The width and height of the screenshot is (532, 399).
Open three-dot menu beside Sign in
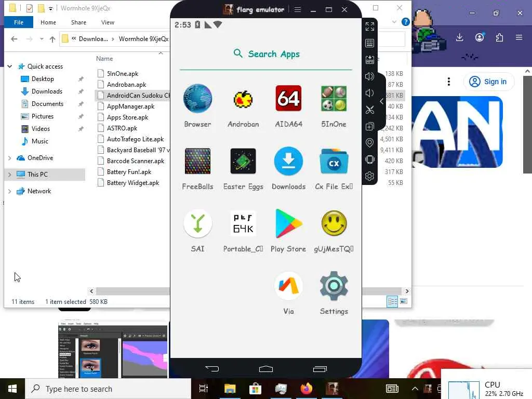[x=449, y=82]
